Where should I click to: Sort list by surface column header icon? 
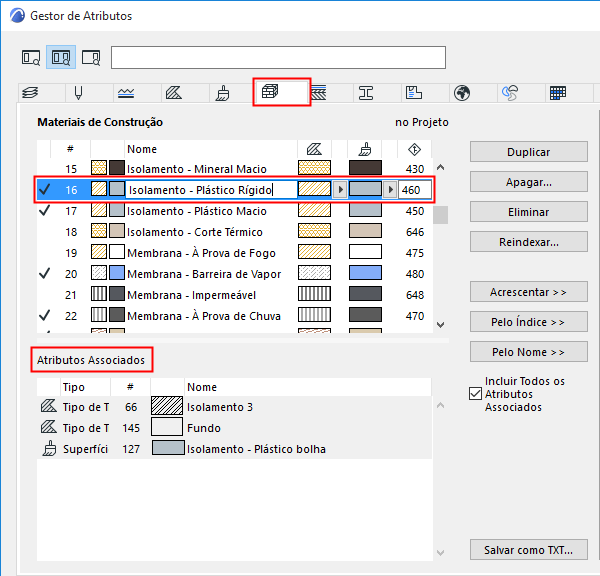[x=365, y=149]
